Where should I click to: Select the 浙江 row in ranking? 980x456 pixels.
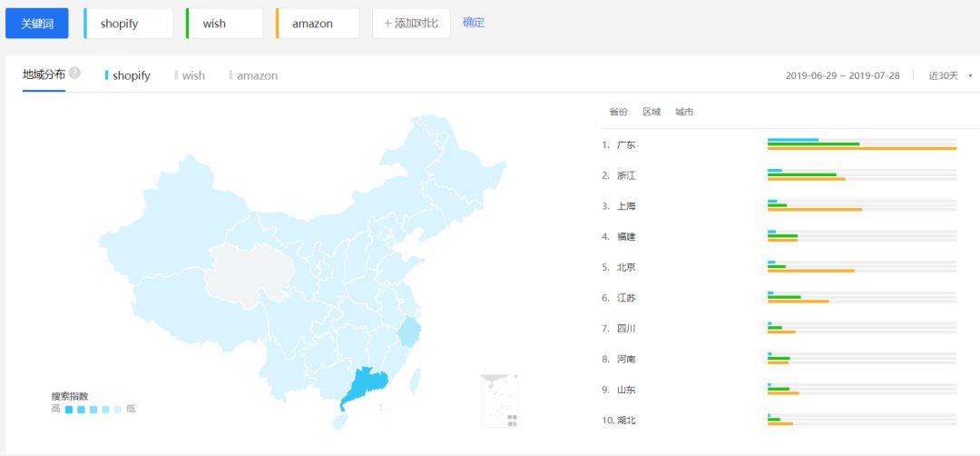pos(779,175)
